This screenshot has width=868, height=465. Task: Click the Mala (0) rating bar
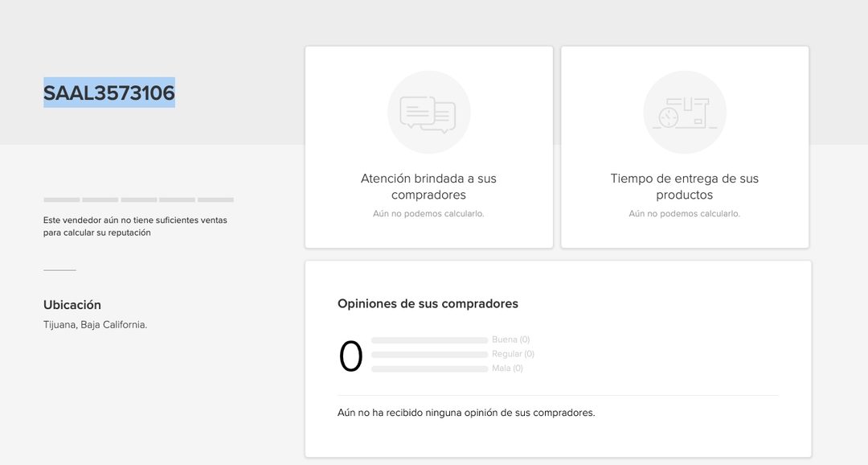coord(429,368)
